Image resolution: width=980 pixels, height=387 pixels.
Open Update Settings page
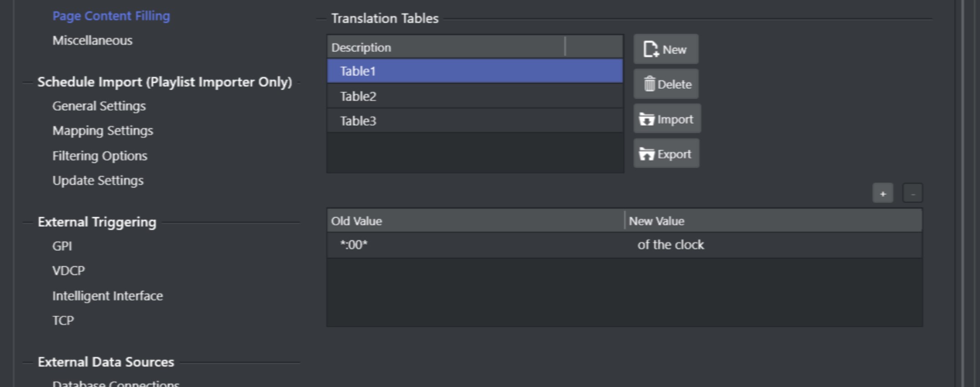coord(98,180)
